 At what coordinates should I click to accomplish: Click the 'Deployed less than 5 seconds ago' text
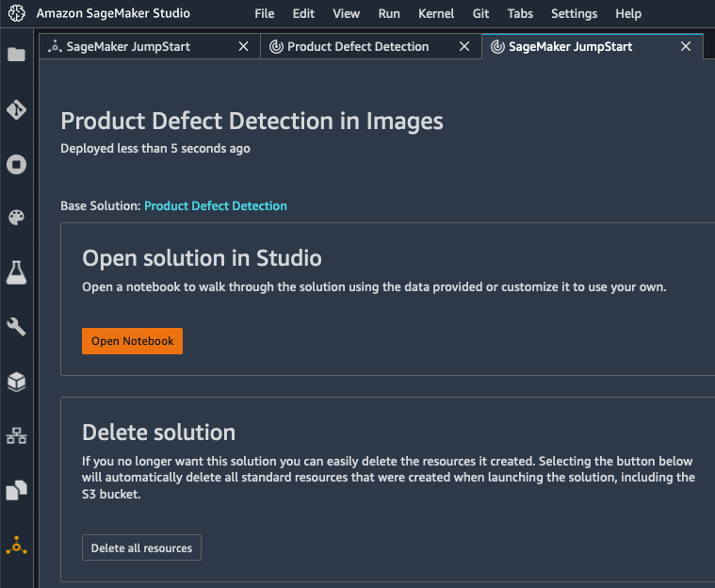[x=155, y=148]
